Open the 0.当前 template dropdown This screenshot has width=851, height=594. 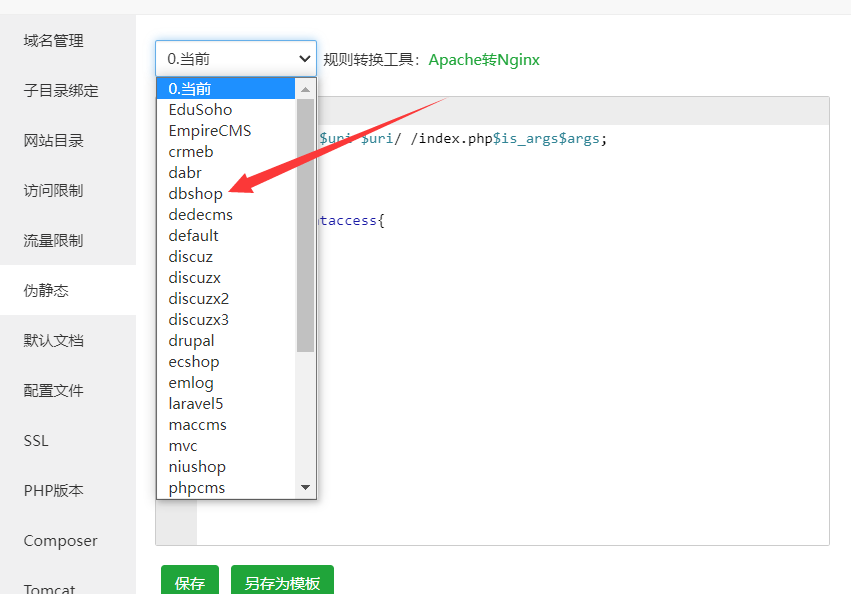236,59
